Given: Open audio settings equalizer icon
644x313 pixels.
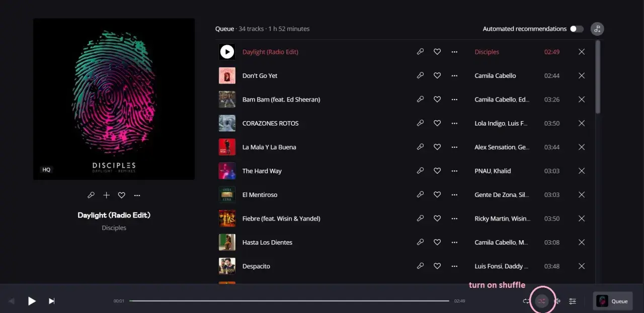Looking at the screenshot, I should [x=573, y=301].
